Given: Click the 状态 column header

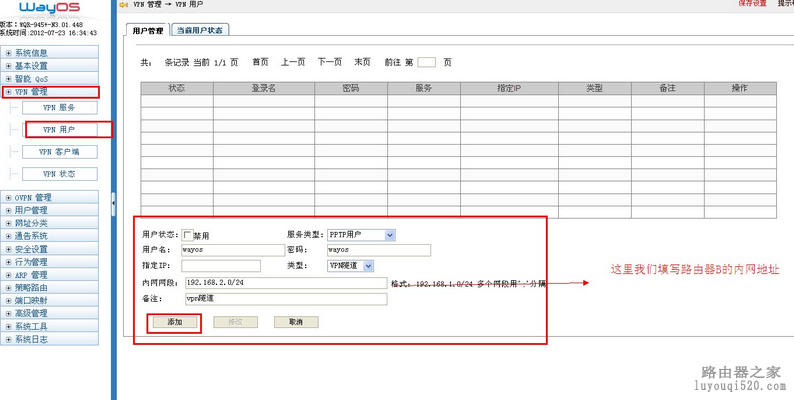Looking at the screenshot, I should [177, 88].
